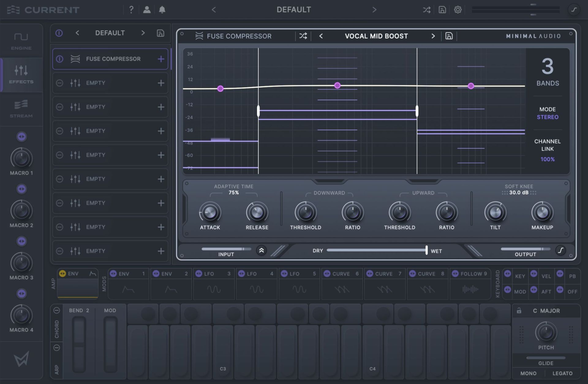Save the VOCAL MID BOOST preset
The height and width of the screenshot is (384, 588).
point(449,36)
